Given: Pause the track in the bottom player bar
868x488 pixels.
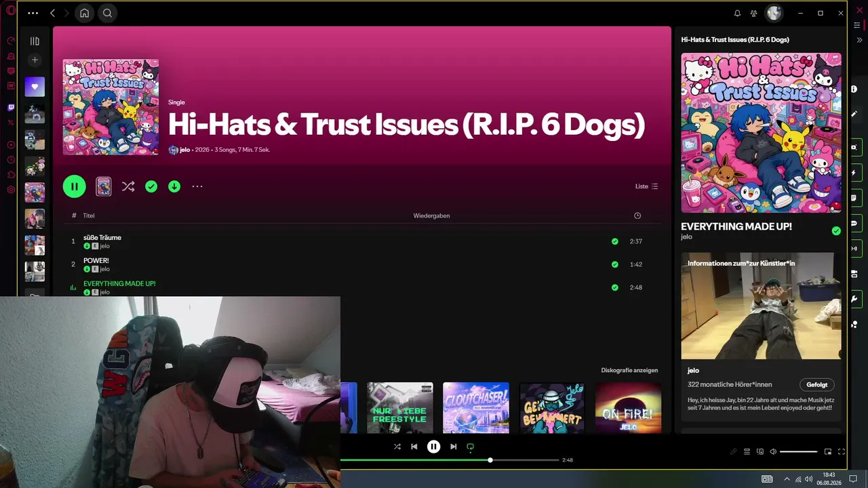Looking at the screenshot, I should click(x=433, y=447).
